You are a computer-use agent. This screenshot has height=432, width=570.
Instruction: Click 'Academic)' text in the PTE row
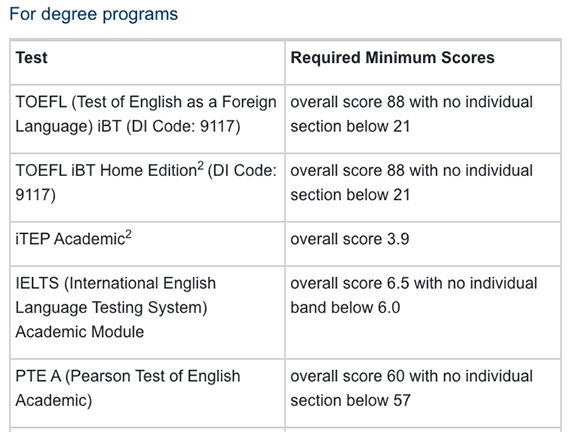[x=54, y=400]
